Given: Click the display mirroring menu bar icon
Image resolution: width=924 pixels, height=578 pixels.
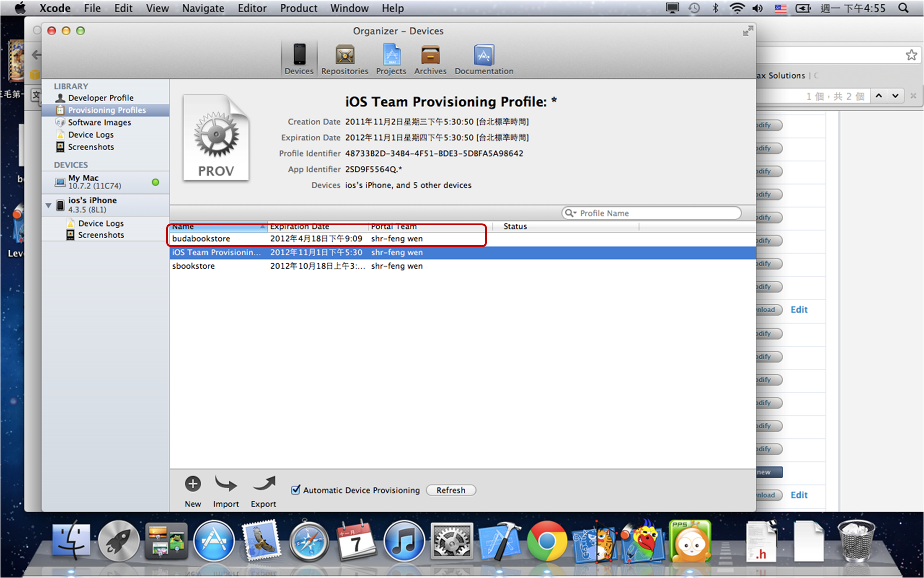Looking at the screenshot, I should [x=672, y=8].
